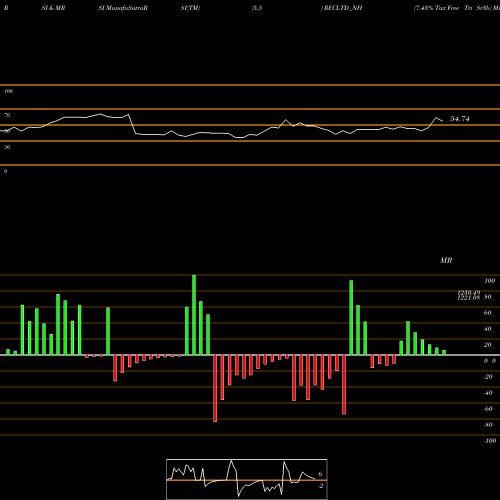This screenshot has width=500, height=500.
Task: Click the 1230.49 price label in MR panel
Action: point(469,292)
